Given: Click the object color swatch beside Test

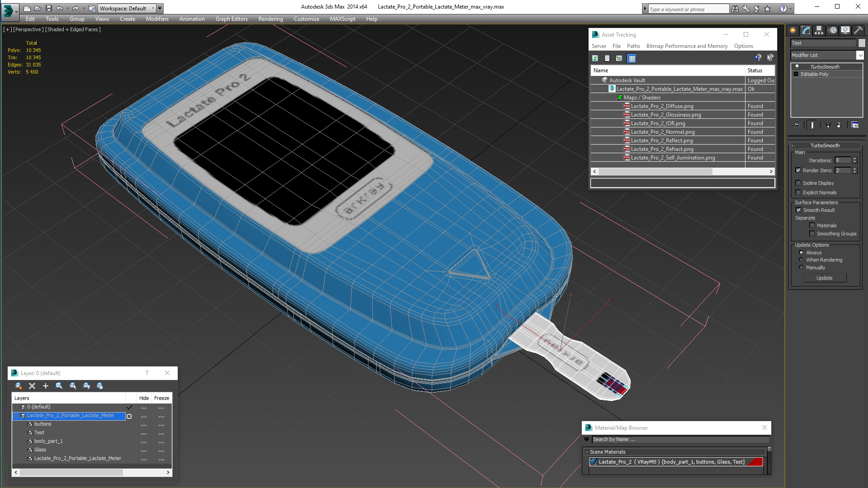Looking at the screenshot, I should point(862,43).
